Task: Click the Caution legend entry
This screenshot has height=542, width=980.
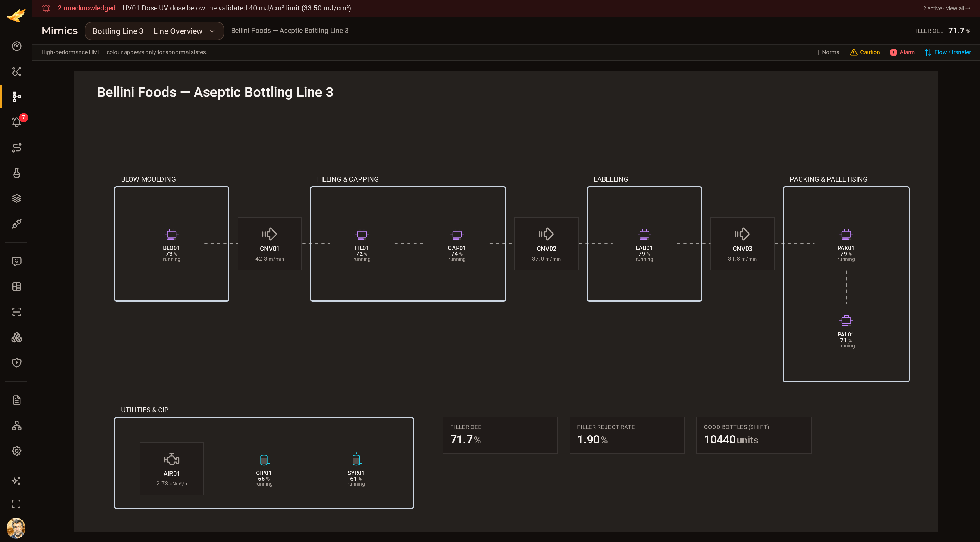Action: click(x=865, y=52)
